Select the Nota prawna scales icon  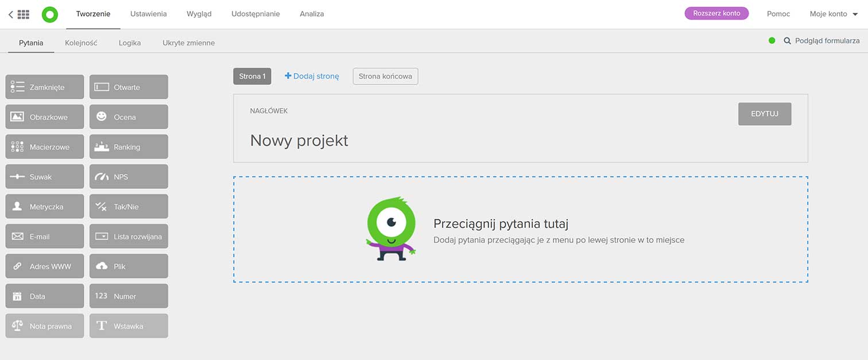17,326
